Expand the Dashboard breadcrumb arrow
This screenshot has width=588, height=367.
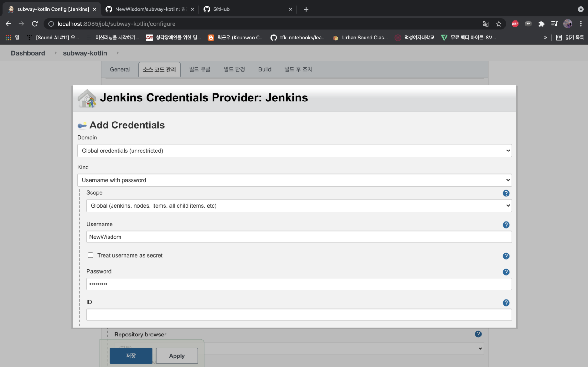pyautogui.click(x=56, y=53)
